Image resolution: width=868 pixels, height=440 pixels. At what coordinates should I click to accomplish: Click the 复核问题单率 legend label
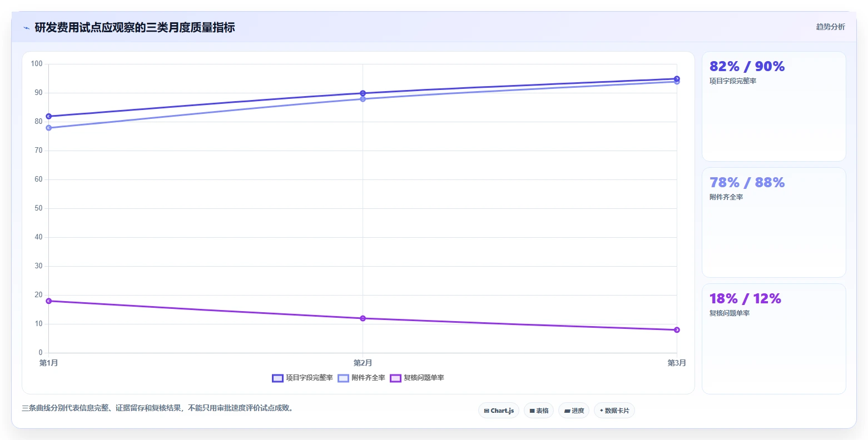tap(424, 378)
